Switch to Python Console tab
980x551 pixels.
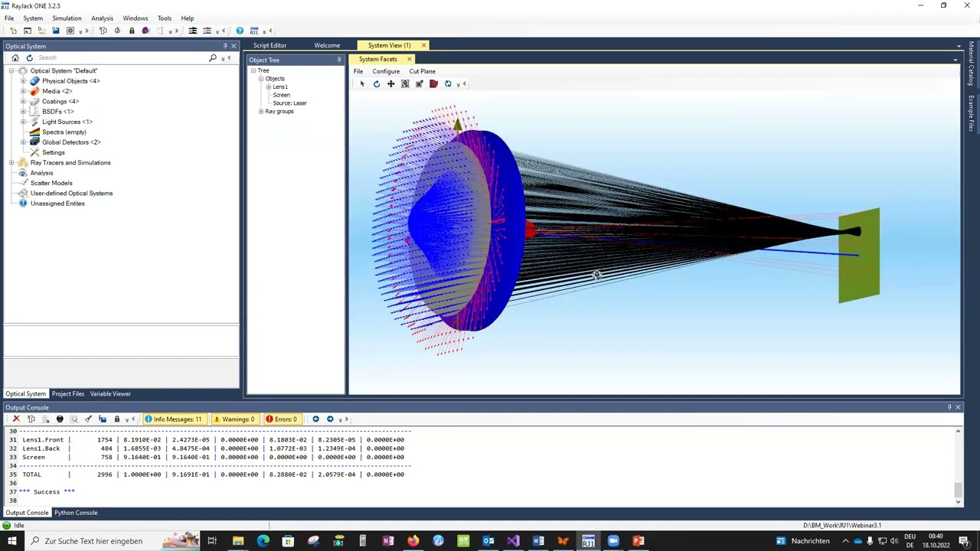point(76,513)
